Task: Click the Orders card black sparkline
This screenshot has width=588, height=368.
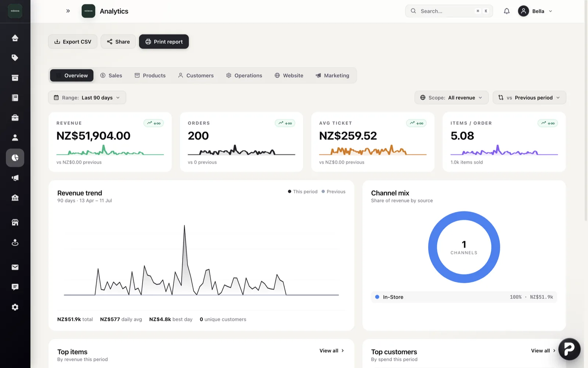Action: point(241,150)
